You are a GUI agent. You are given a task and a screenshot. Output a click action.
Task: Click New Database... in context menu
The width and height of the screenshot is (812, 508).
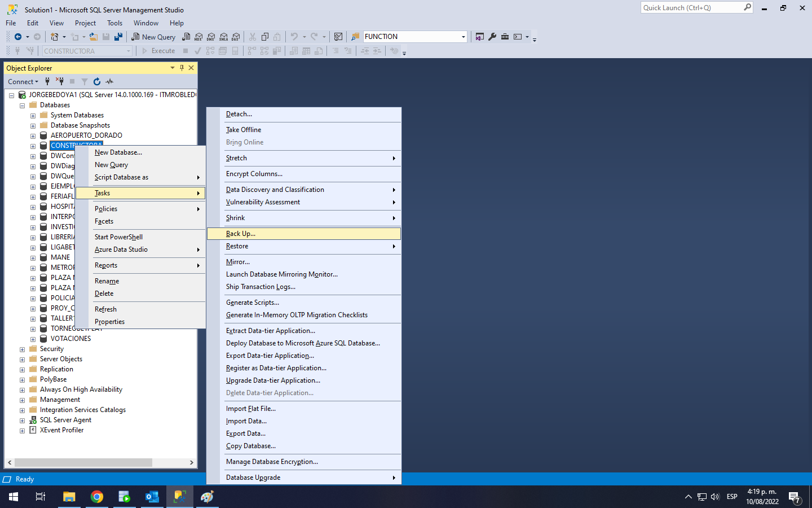tap(140, 152)
